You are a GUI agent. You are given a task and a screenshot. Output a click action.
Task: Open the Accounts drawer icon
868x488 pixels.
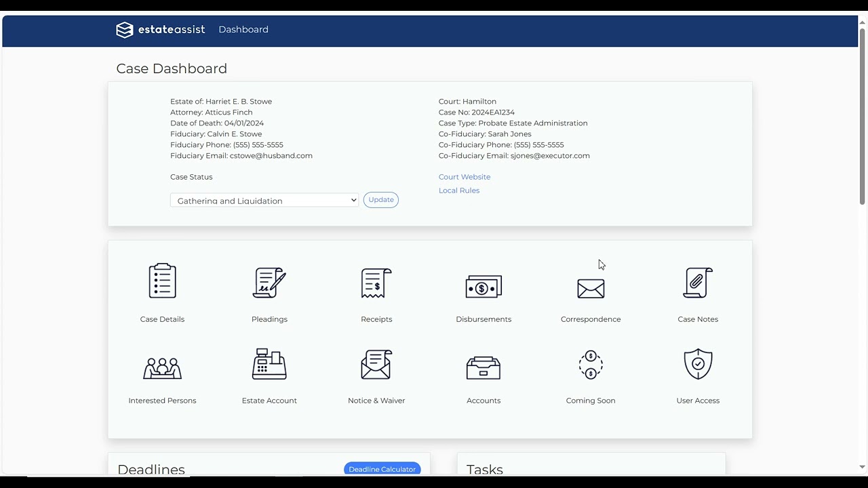tap(484, 368)
